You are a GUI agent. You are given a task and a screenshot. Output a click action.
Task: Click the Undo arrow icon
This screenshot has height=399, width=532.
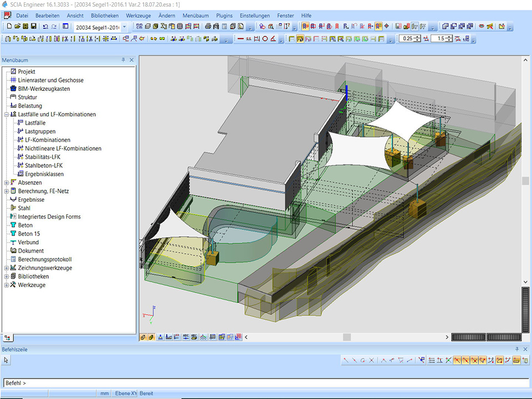coord(45,27)
